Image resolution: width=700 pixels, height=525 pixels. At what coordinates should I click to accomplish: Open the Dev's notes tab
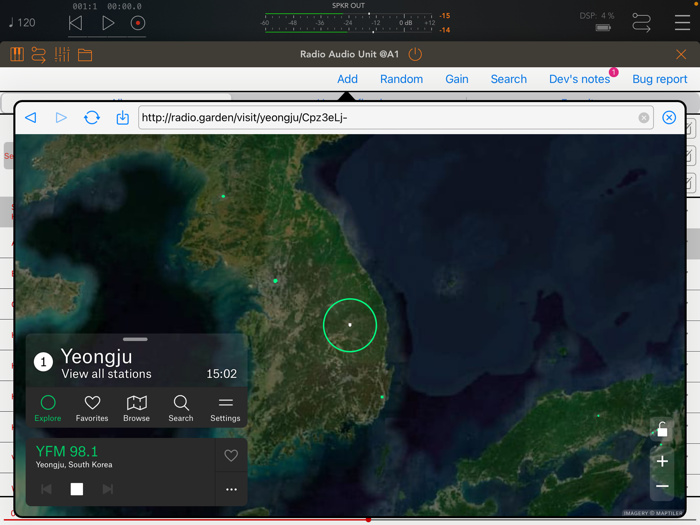tap(579, 79)
